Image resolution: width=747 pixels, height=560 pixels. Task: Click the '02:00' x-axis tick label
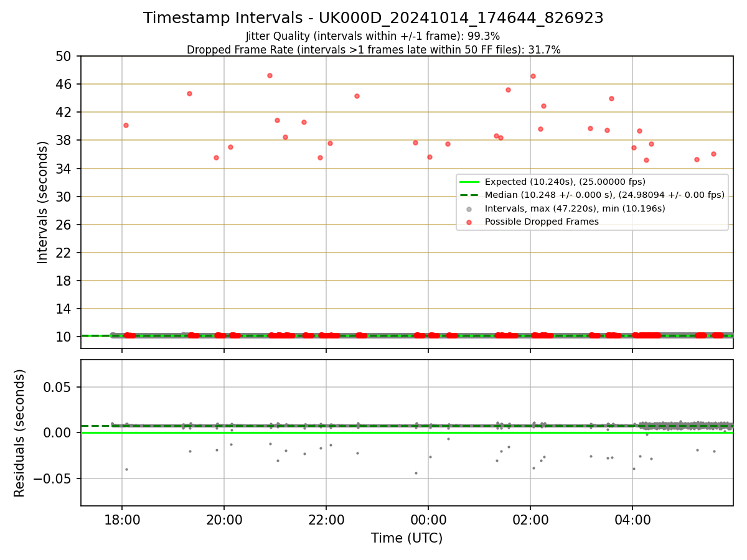click(530, 520)
